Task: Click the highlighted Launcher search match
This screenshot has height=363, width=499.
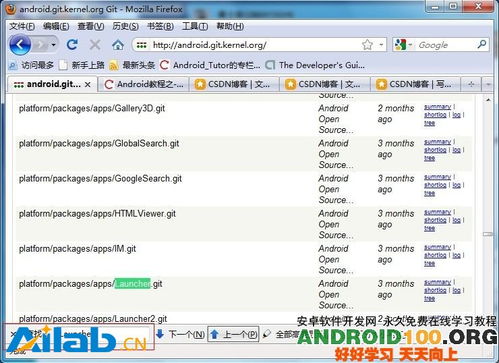Action: (133, 284)
